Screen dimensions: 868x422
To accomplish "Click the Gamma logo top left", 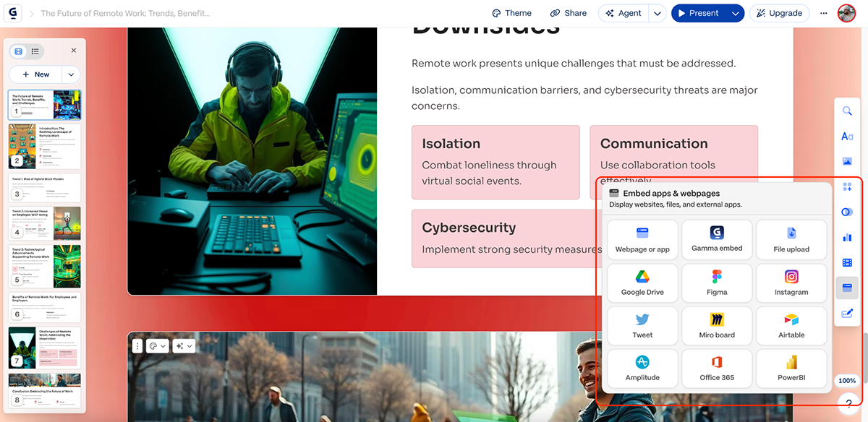I will click(12, 12).
